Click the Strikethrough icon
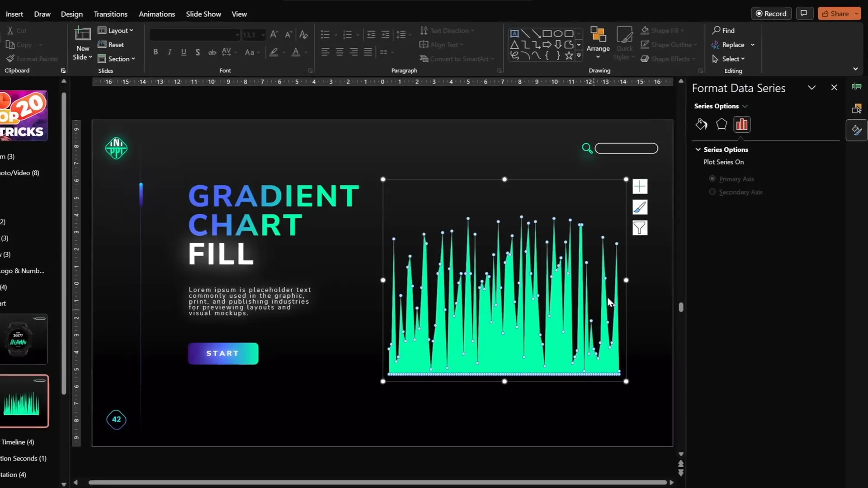Screen dimensions: 868x488 (212, 52)
